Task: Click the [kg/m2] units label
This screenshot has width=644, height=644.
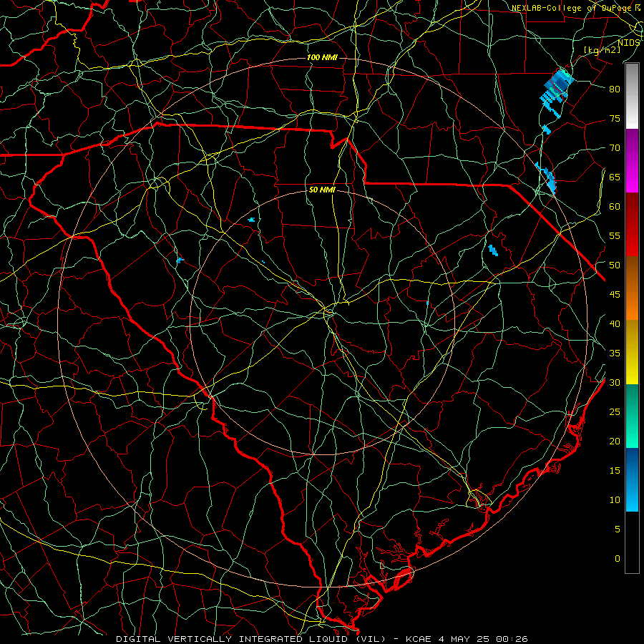Action: coord(602,49)
